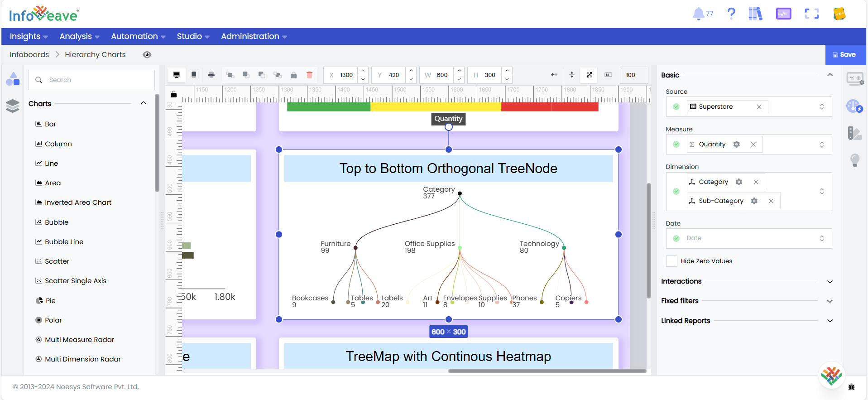Click the zoom 100 field
The height and width of the screenshot is (400, 868).
[634, 75]
